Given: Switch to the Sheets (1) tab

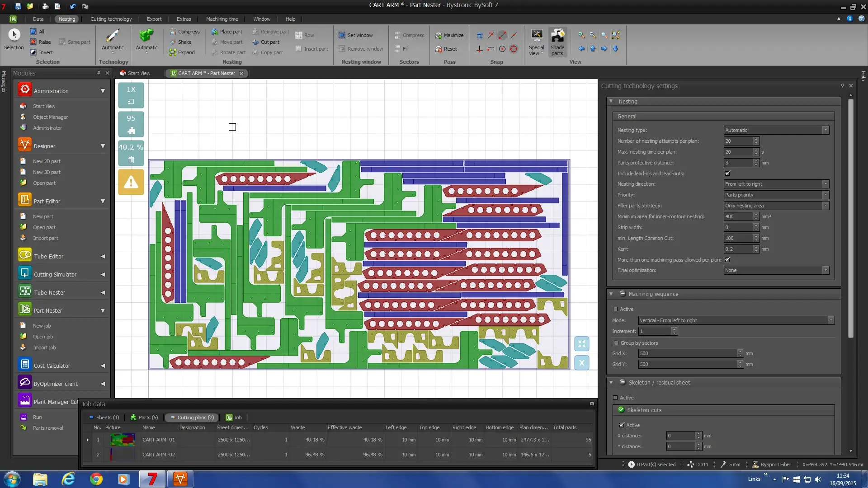Looking at the screenshot, I should [x=104, y=418].
